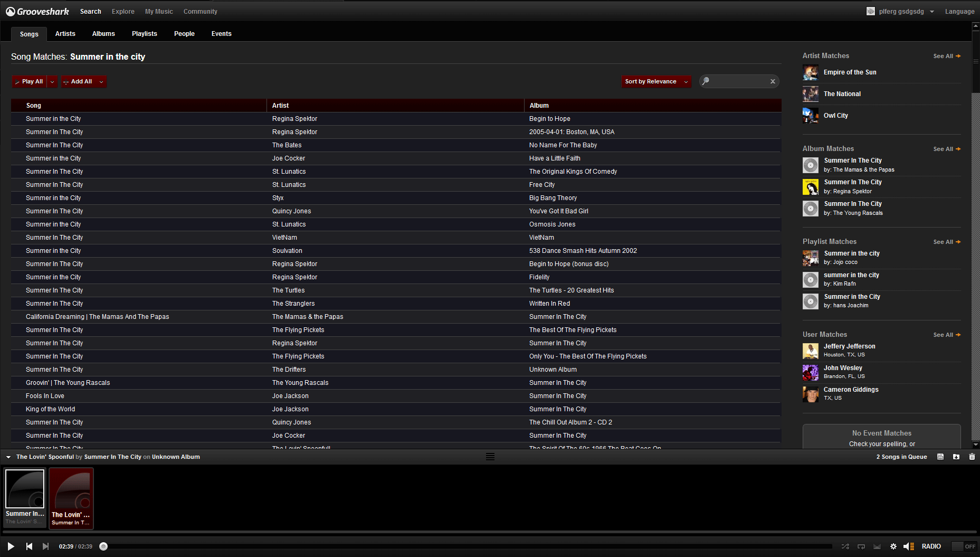
Task: Switch the Radio toggle on
Action: [963, 546]
